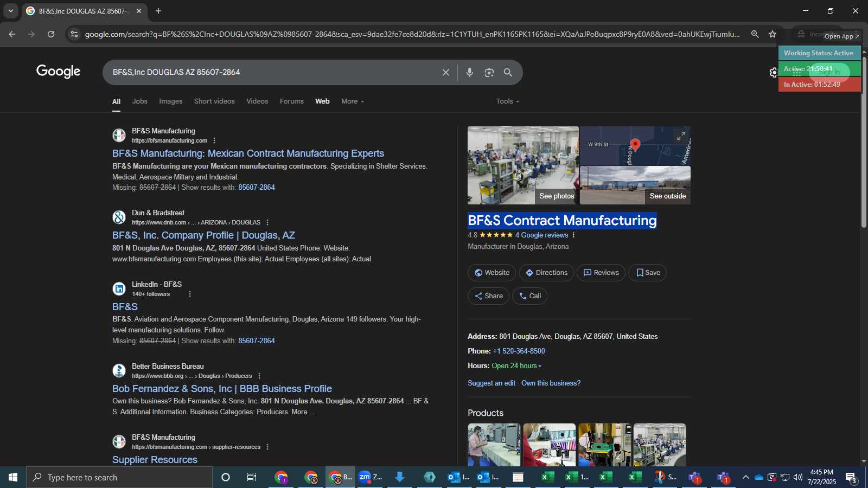Clear the search box with X icon
The height and width of the screenshot is (488, 868).
point(445,72)
